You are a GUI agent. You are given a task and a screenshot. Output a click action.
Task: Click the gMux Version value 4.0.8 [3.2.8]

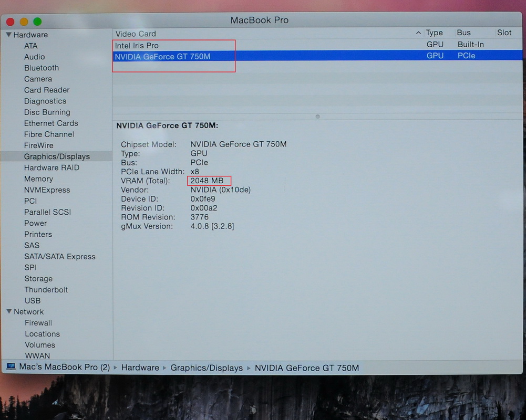[x=212, y=226]
